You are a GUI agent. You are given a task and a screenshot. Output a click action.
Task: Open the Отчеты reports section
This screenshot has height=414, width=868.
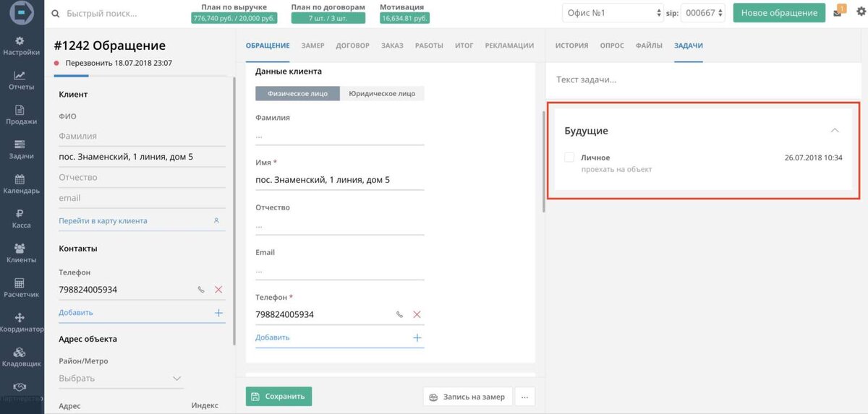(21, 81)
